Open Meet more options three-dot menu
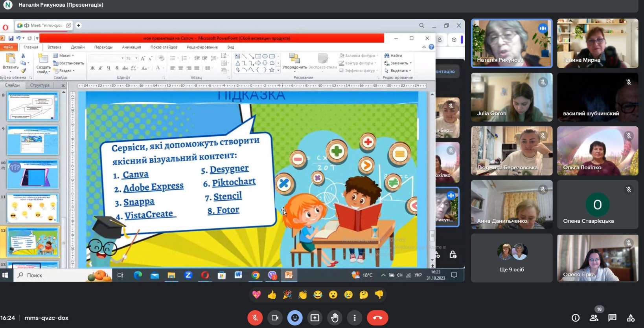Image resolution: width=644 pixels, height=328 pixels. point(355,318)
